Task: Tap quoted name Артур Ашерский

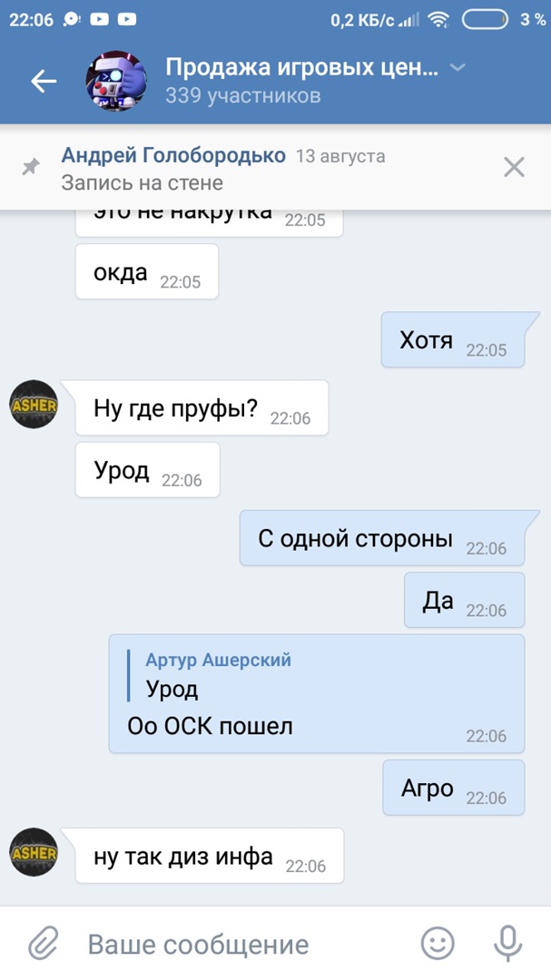Action: point(218,660)
